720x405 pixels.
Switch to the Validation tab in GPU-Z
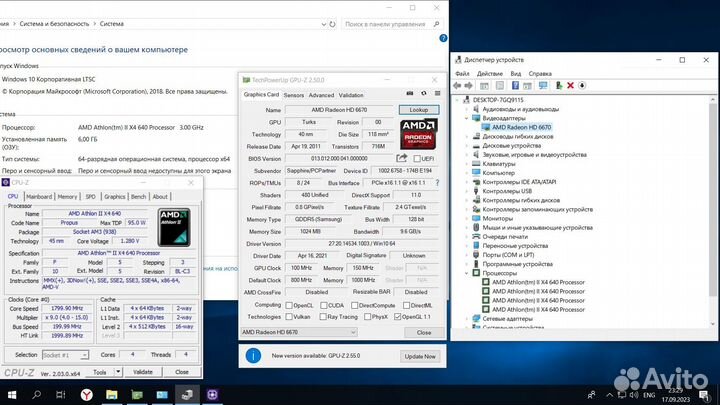click(x=351, y=95)
